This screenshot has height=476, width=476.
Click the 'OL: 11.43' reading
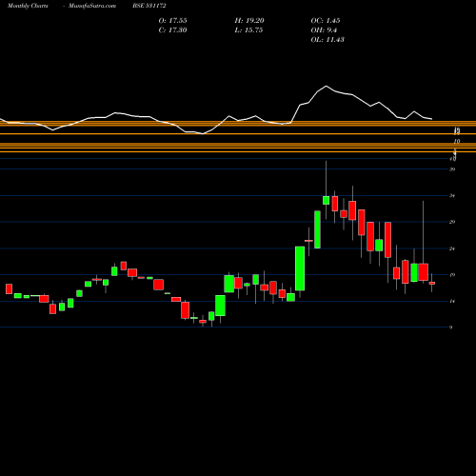pos(327,40)
